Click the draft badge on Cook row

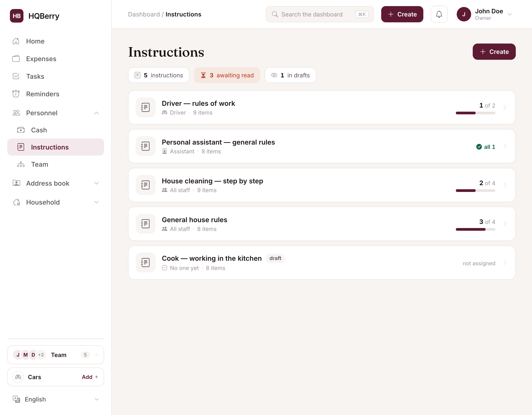[275, 258]
